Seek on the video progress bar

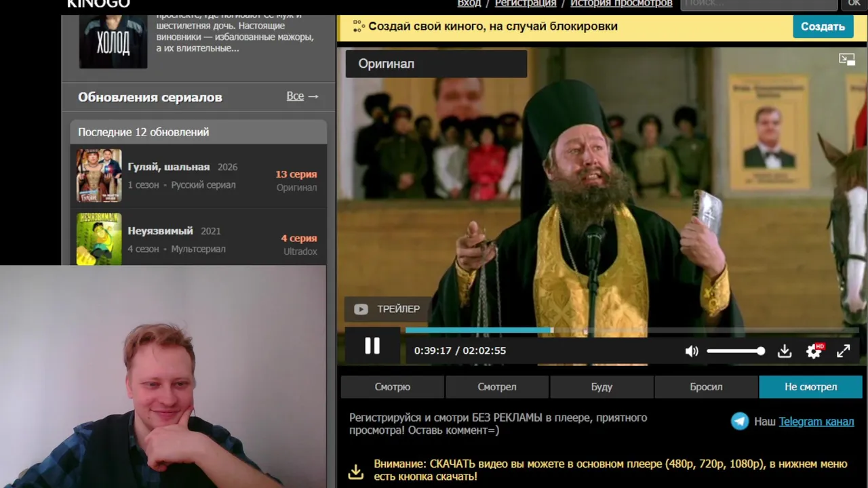coord(632,330)
